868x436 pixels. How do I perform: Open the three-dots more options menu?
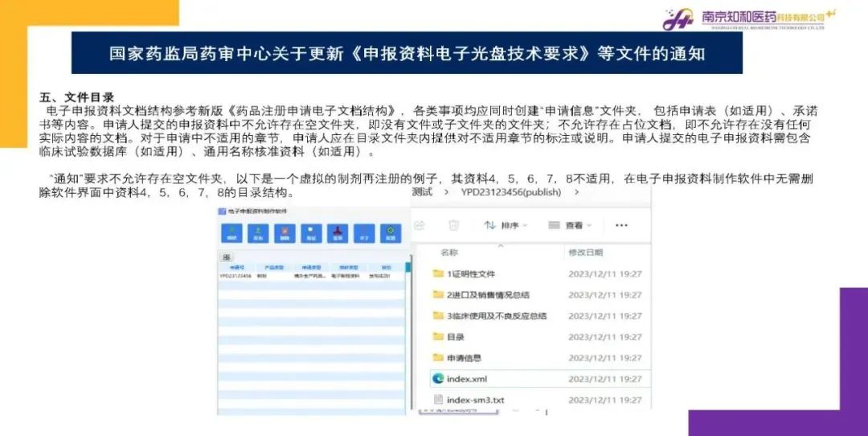point(620,225)
